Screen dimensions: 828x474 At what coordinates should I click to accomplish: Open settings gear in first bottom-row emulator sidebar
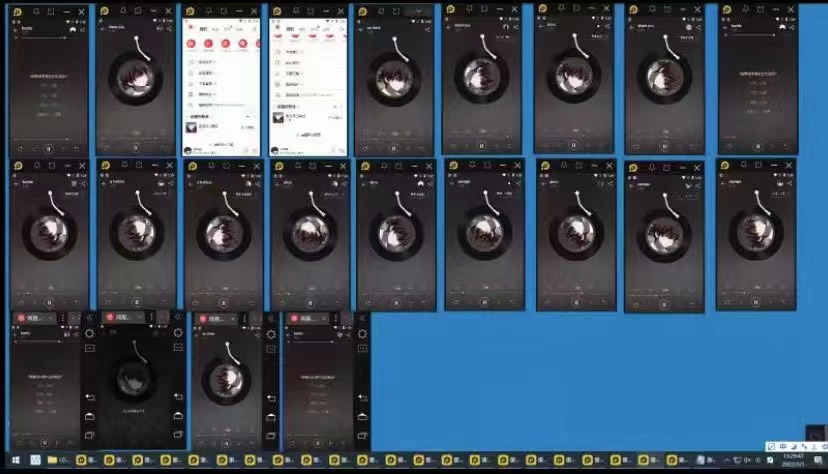90,333
